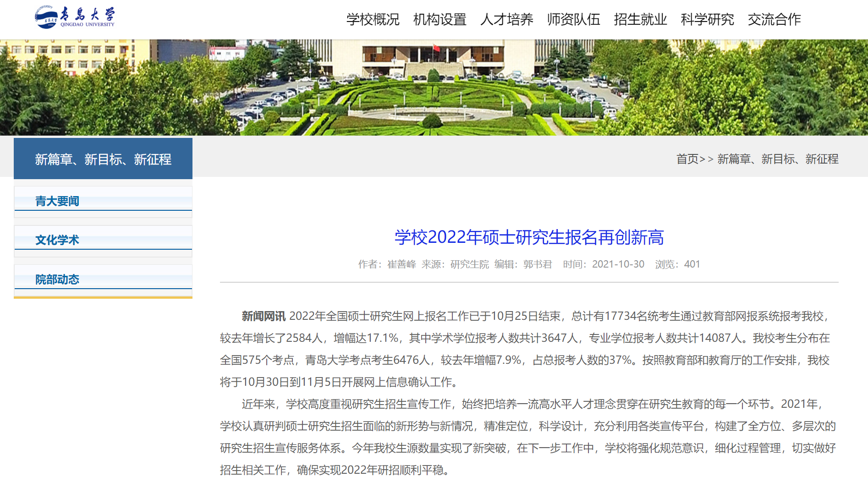Click the date 2021-10-30
The width and height of the screenshot is (868, 493).
618,264
